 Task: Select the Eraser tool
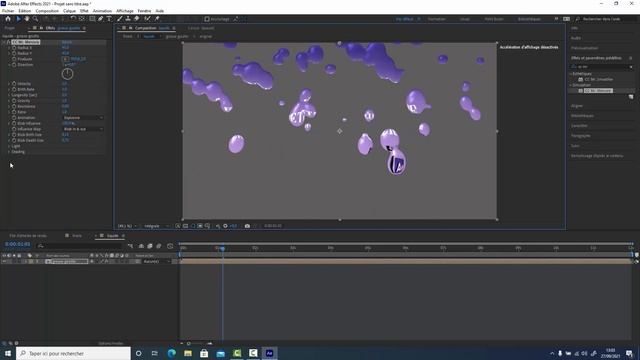(x=136, y=19)
